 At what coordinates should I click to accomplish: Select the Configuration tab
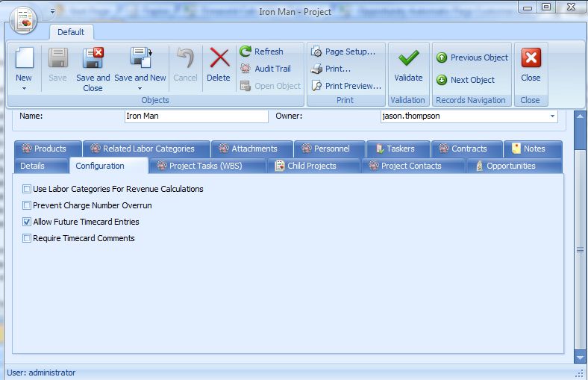click(109, 166)
